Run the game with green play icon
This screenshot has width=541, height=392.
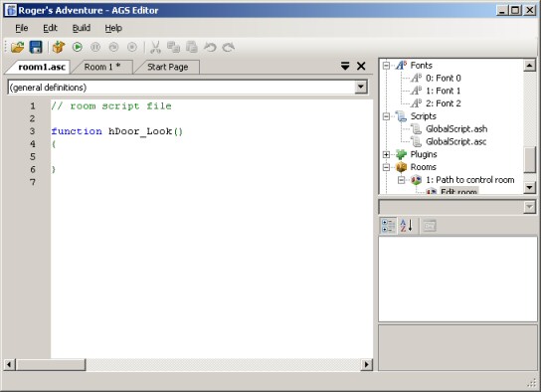78,47
